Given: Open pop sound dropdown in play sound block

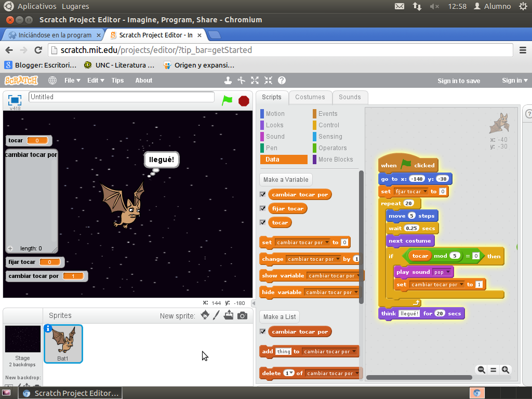Looking at the screenshot, I should click(x=448, y=272).
